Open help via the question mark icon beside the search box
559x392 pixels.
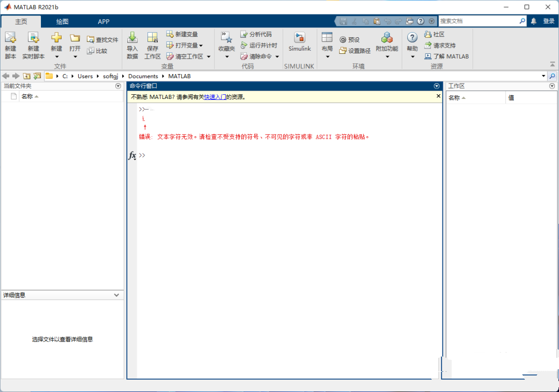pos(421,21)
